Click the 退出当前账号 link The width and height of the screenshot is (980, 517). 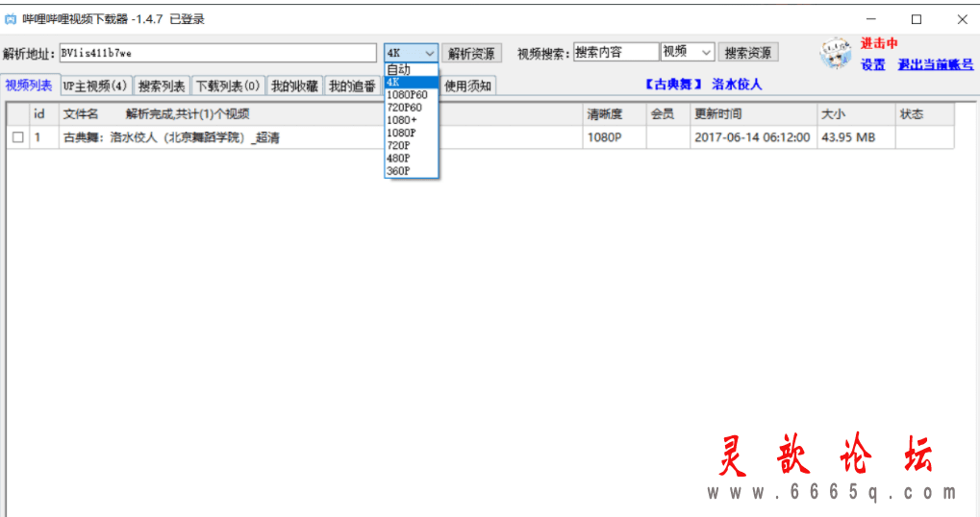point(936,64)
